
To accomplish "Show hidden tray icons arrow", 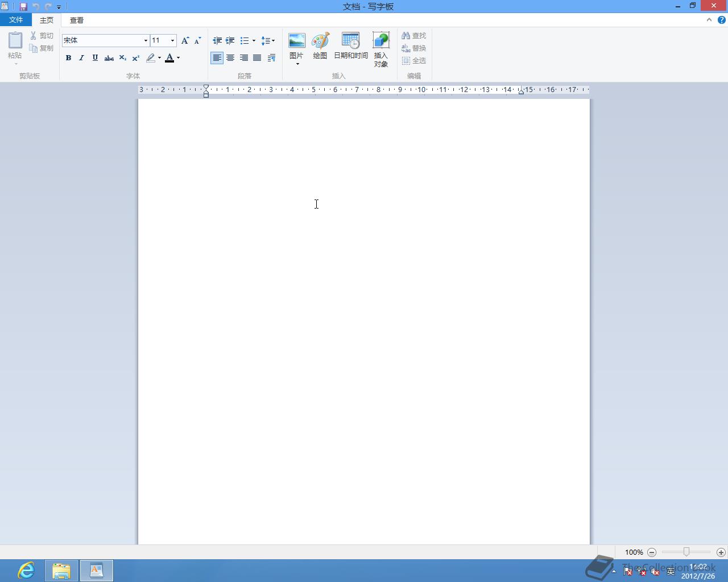I will 614,571.
